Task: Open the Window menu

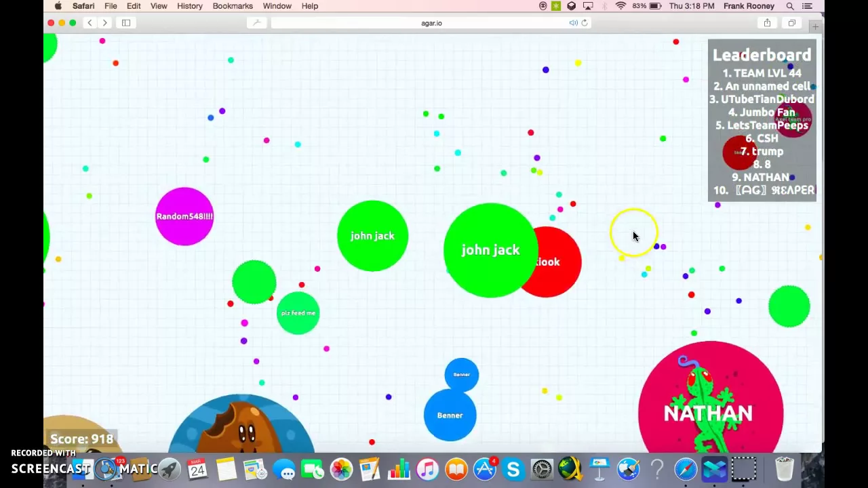Action: (277, 6)
